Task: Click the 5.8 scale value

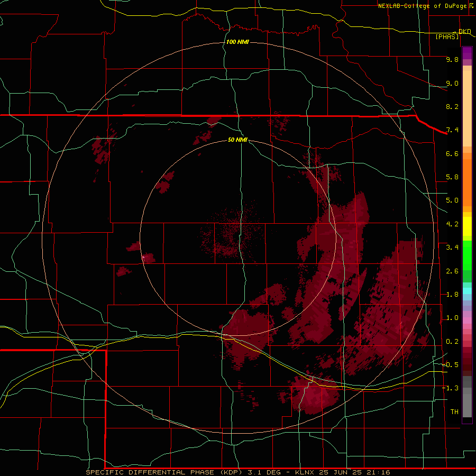Action: pos(452,177)
